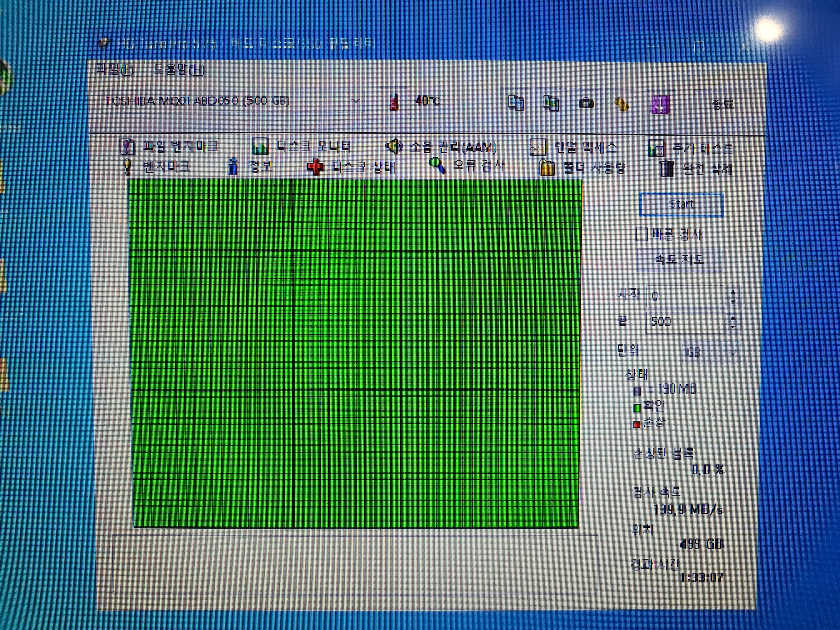Click the camera save screenshot icon

click(586, 103)
